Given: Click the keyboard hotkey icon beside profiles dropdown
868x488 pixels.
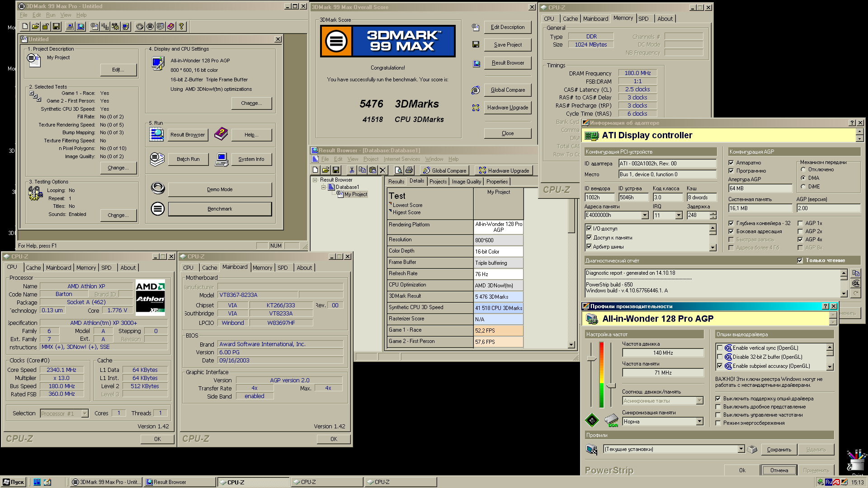Looking at the screenshot, I should click(x=752, y=450).
